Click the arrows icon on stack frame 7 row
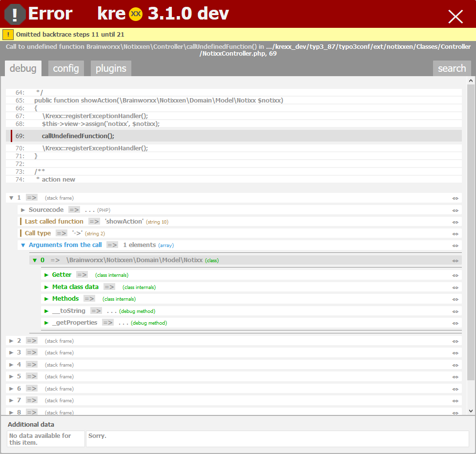 coord(455,401)
